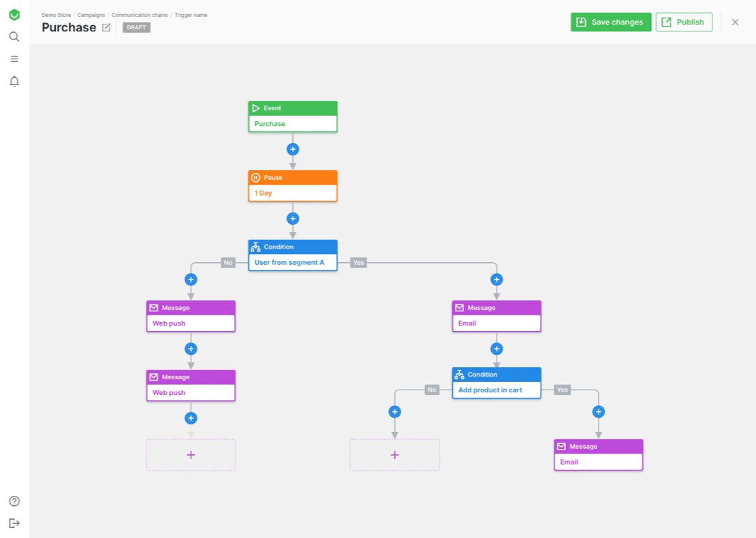Image resolution: width=756 pixels, height=538 pixels.
Task: Add step below the Purchase event node
Action: point(293,149)
